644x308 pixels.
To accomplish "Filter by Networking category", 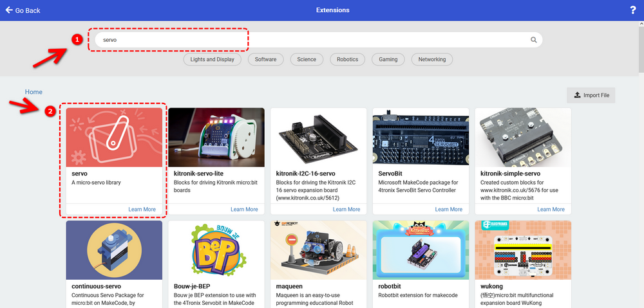I will pos(432,59).
